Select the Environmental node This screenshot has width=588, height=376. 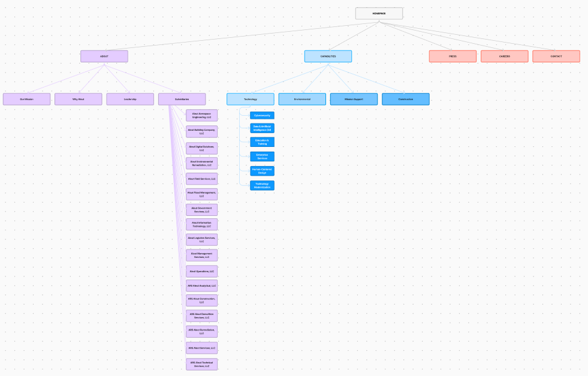(302, 99)
